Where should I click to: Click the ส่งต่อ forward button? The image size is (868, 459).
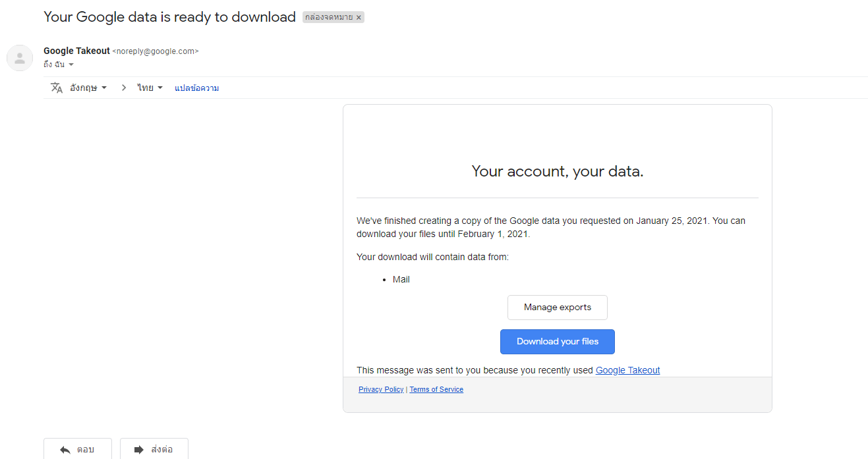pyautogui.click(x=154, y=449)
